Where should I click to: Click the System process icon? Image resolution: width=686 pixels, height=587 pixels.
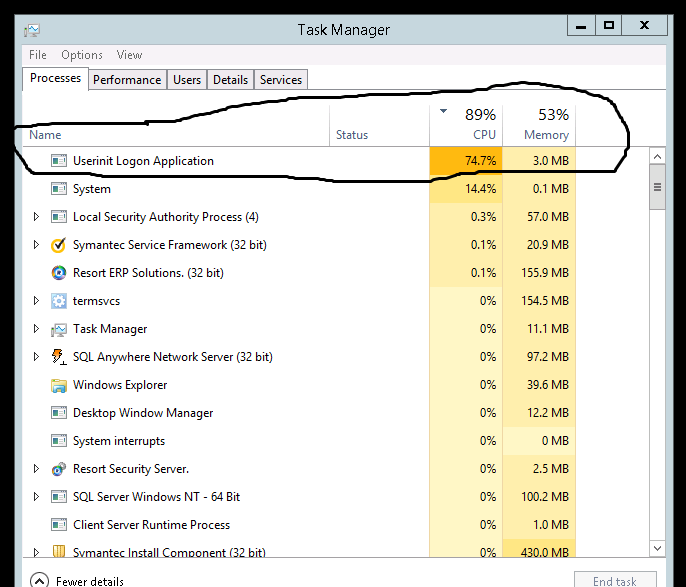(59, 189)
